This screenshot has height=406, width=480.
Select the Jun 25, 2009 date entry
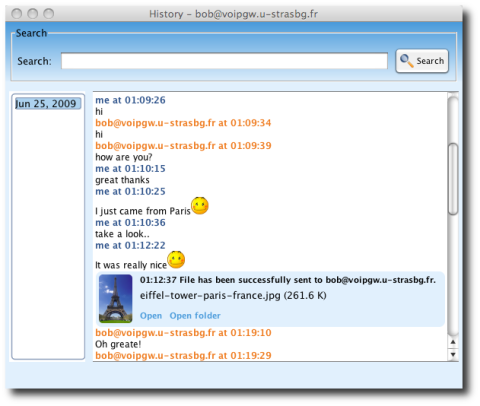48,104
